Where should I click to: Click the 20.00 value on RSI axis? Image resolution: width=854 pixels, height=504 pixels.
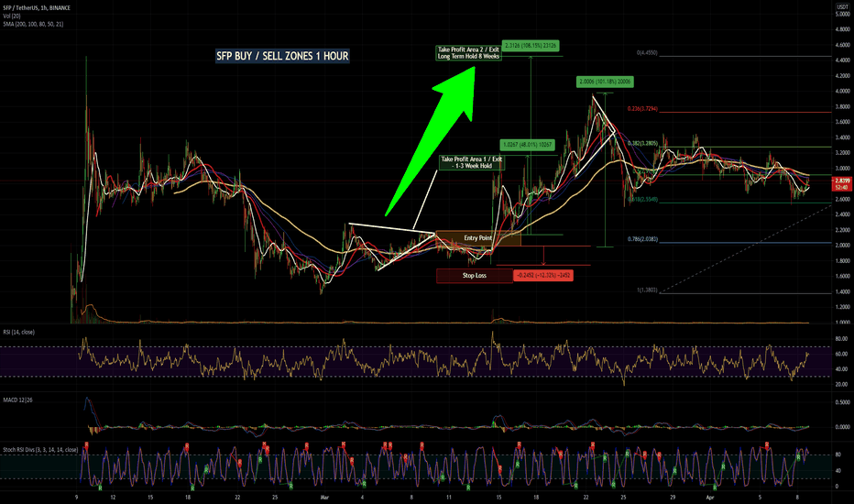click(841, 385)
